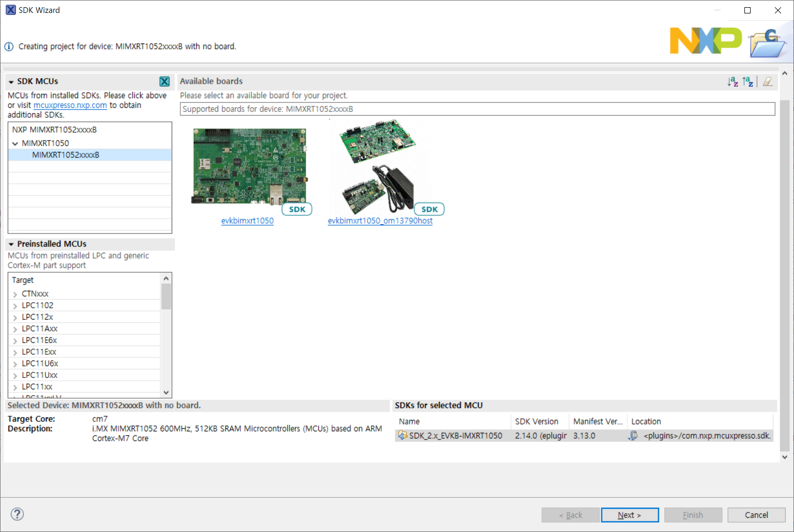Sort boards alphabetically ascending (a-z up arrow)
Screen dimensions: 794x532
(748, 81)
